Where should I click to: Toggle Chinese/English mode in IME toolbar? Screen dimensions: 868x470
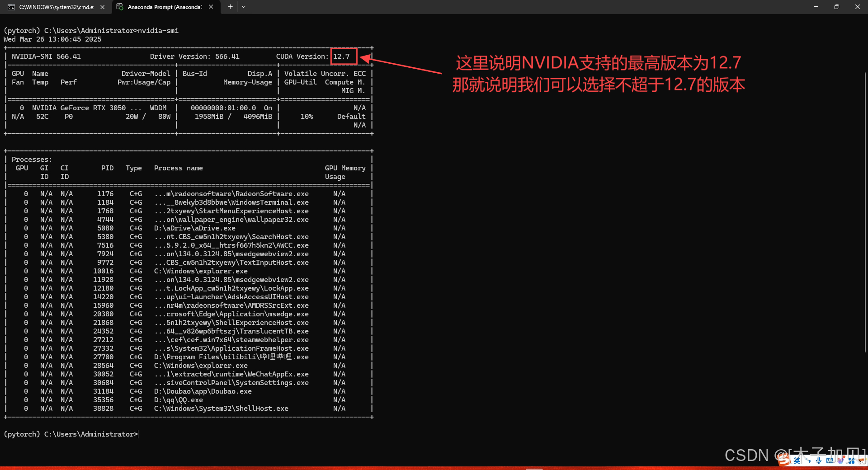click(x=797, y=460)
